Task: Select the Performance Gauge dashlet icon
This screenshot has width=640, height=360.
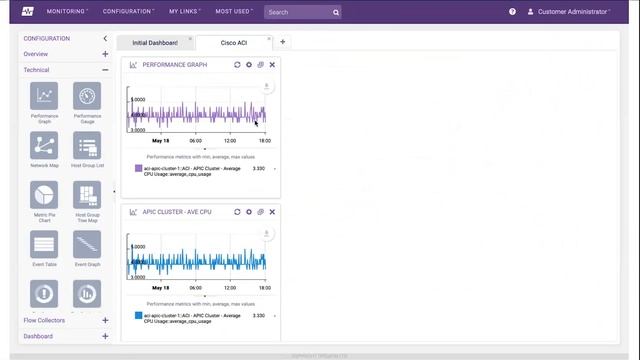Action: point(87,96)
